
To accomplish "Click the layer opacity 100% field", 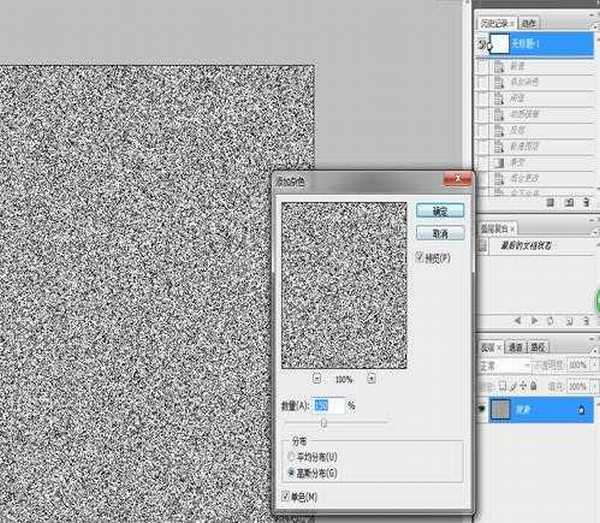I will click(580, 365).
